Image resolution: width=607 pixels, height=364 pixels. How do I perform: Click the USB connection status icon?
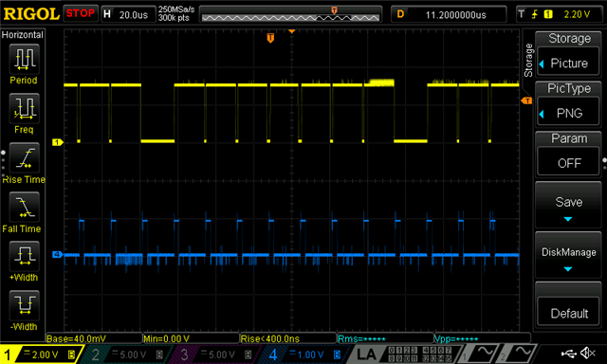568,353
